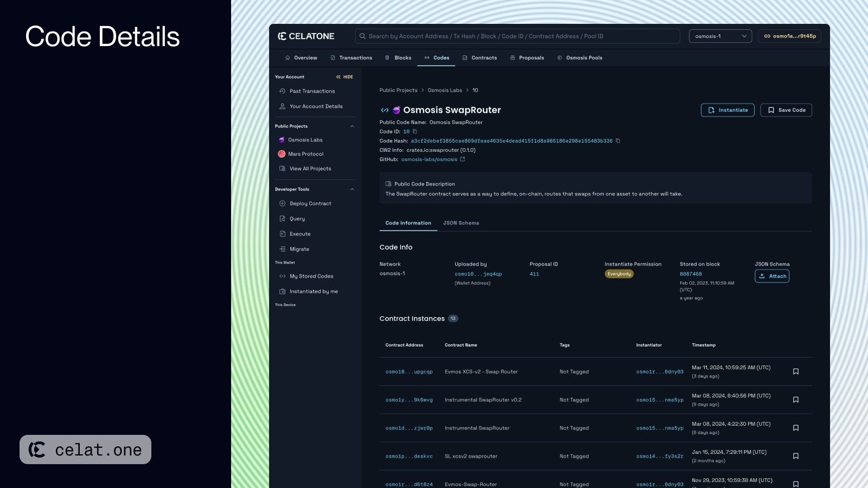Click the Osmosis Labs breadcrumb
This screenshot has width=868, height=488.
[445, 91]
